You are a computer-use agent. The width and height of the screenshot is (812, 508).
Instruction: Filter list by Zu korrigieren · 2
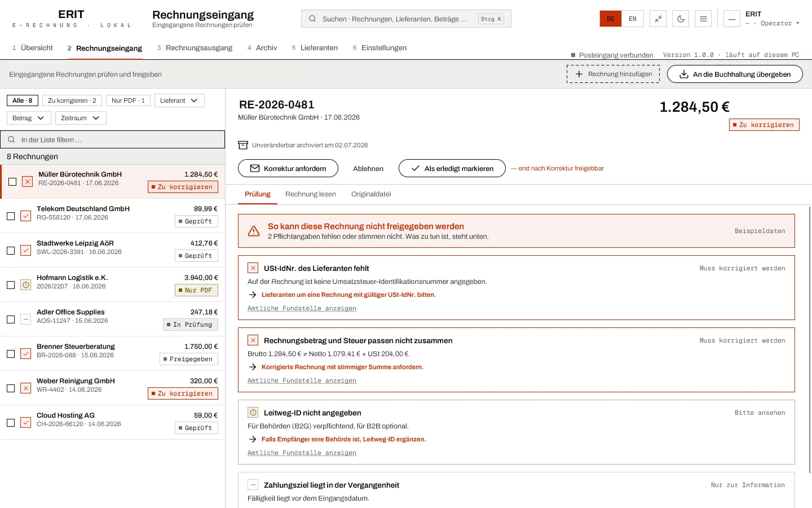tap(72, 100)
